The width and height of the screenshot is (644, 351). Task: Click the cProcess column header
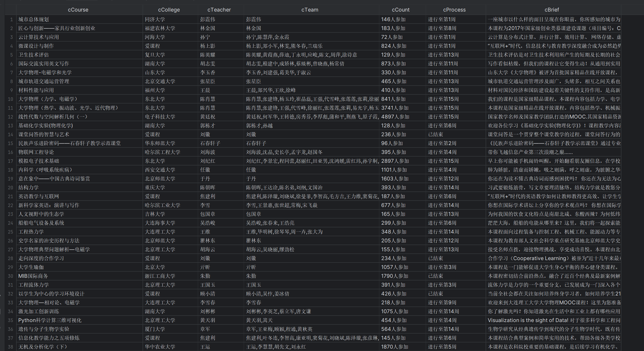pos(454,10)
